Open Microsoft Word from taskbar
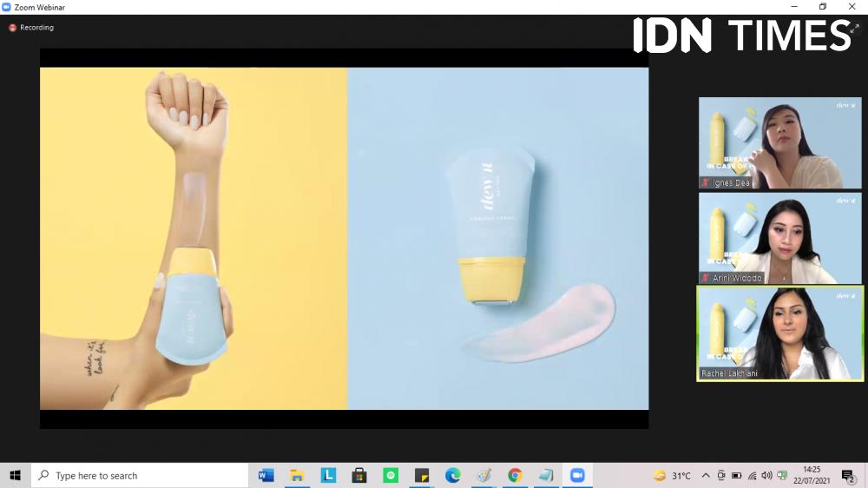Screen dimensions: 868x488 click(x=266, y=475)
